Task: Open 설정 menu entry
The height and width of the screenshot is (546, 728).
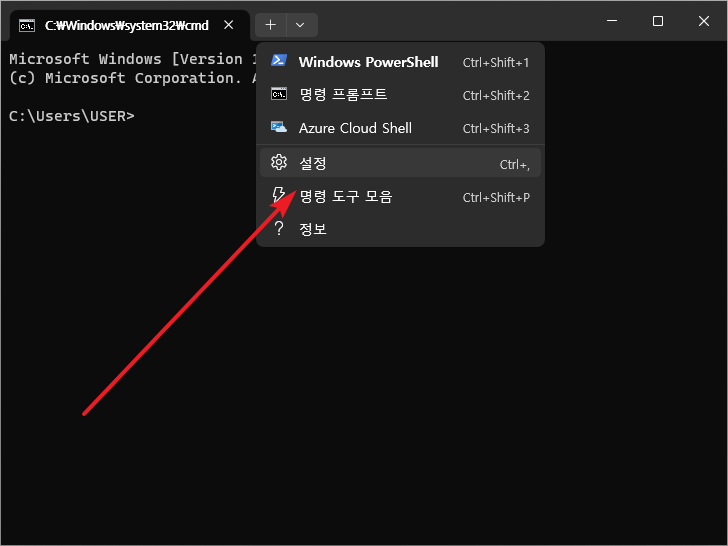Action: (x=400, y=163)
